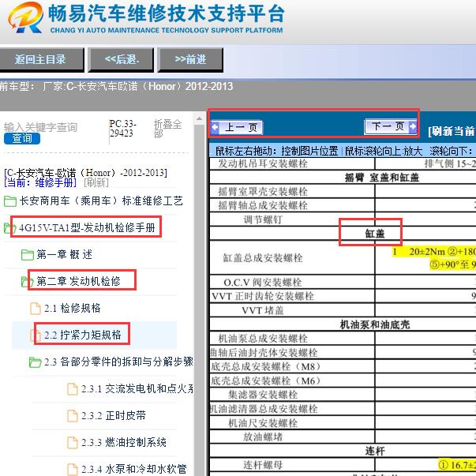
Task: Click the 刷新当前 refresh link
Action: pos(452,132)
